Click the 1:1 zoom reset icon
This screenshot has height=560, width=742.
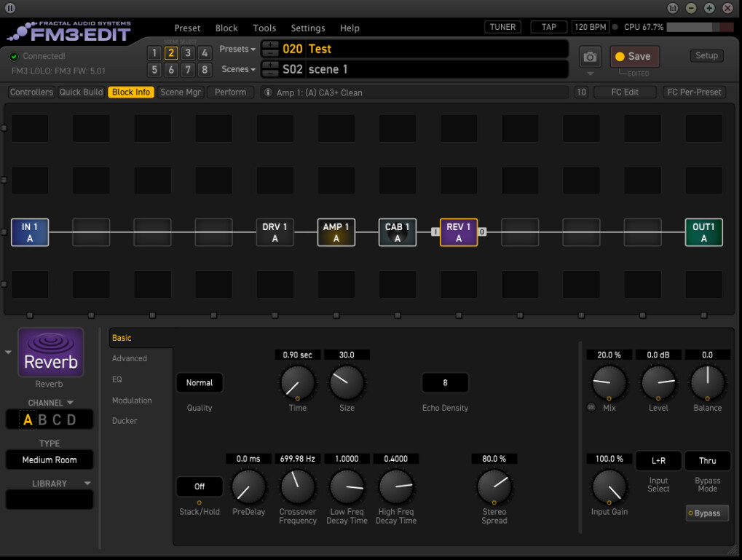672,8
